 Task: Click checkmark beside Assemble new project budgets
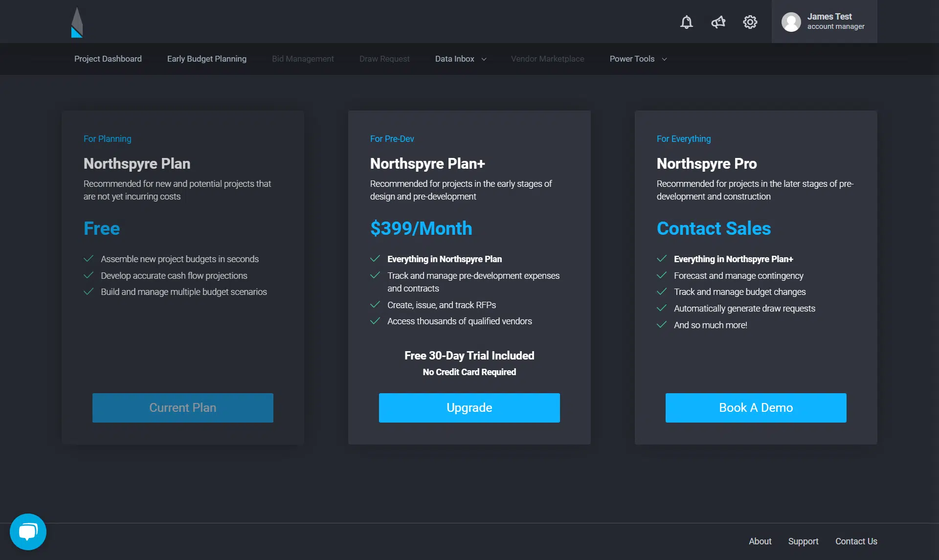coord(89,259)
